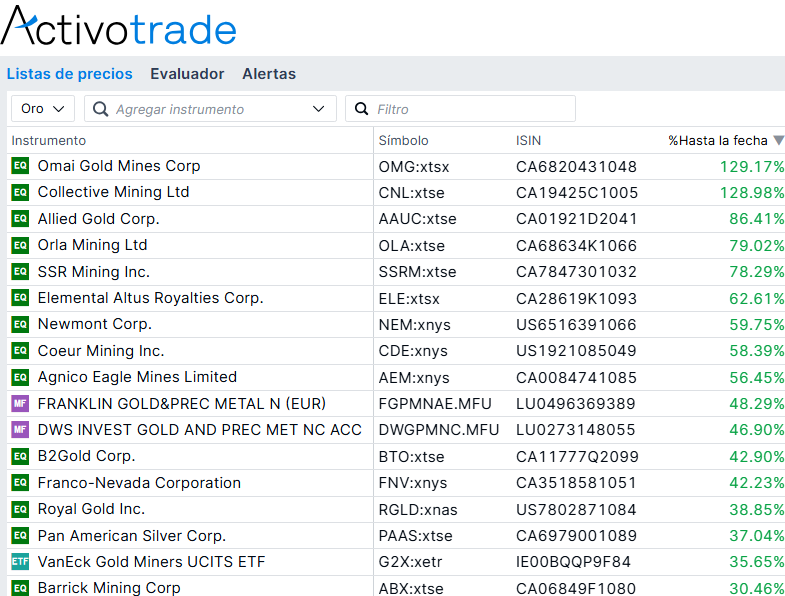
Task: Click the EQ icon beside Omai Gold Mines Corp
Action: click(x=20, y=166)
